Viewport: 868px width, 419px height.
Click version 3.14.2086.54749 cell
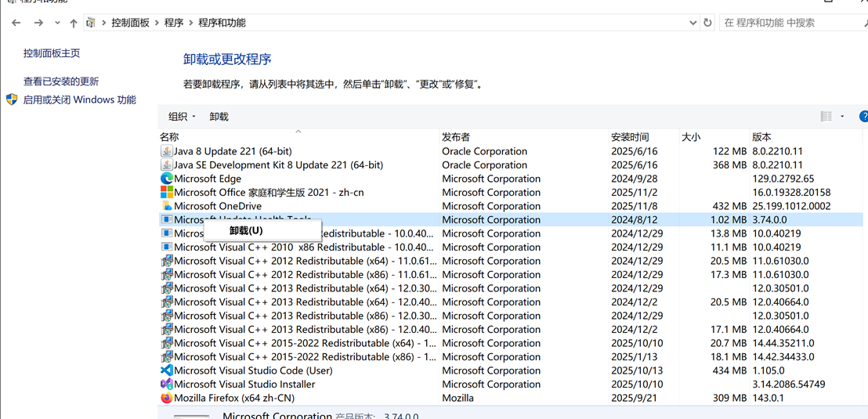click(x=789, y=384)
